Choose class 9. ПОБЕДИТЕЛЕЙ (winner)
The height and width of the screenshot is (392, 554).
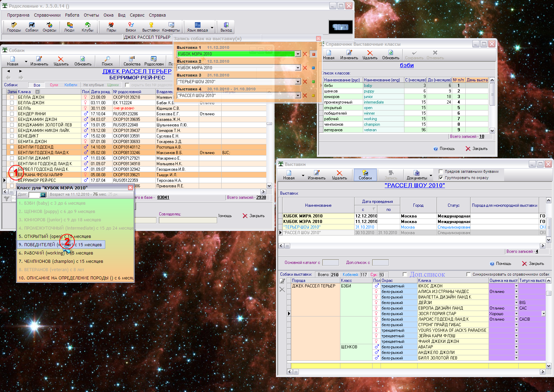pos(61,244)
